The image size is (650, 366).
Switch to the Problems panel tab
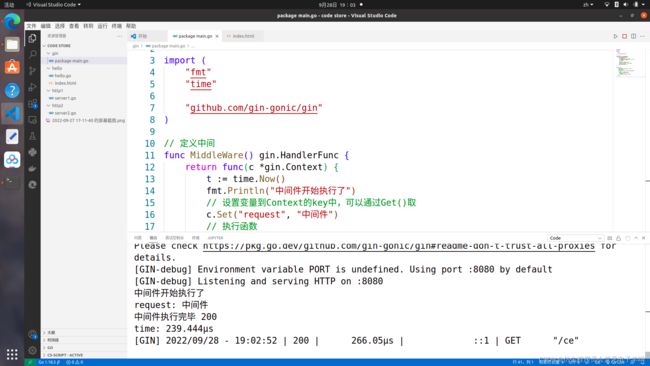138,238
